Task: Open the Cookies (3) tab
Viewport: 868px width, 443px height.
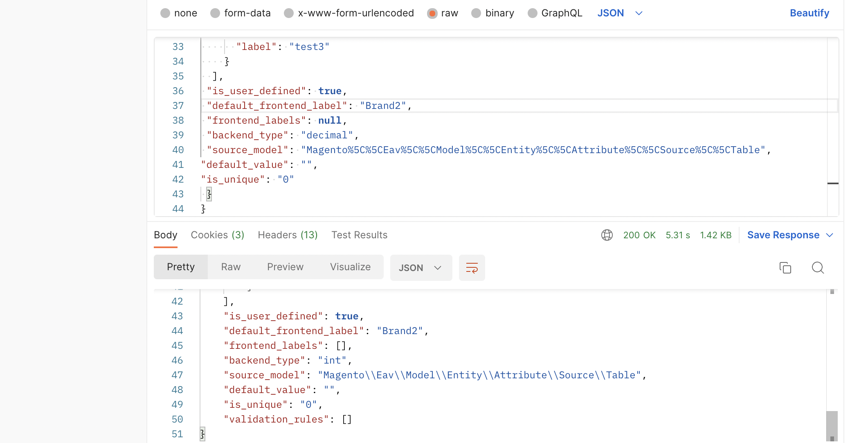Action: tap(218, 235)
